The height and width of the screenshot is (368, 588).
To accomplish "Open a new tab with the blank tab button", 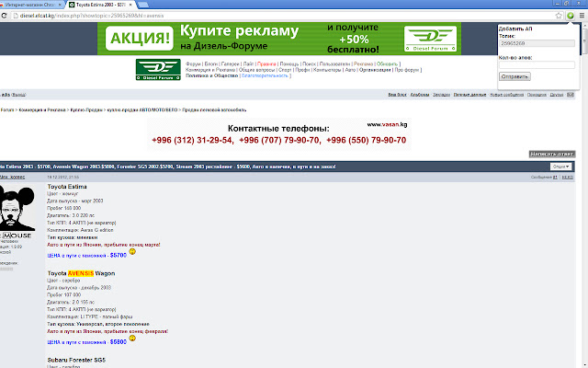I will (143, 5).
